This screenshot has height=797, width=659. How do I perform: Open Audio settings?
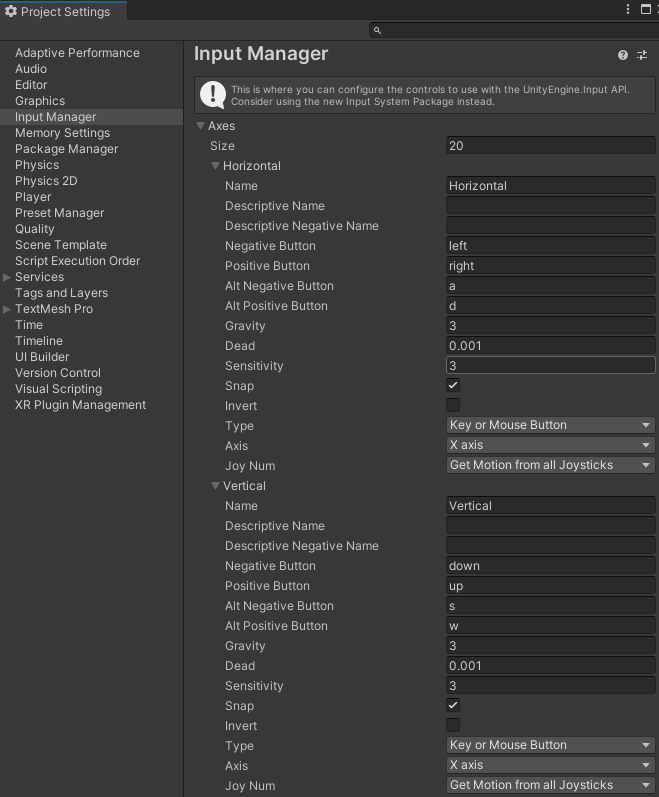pos(31,69)
